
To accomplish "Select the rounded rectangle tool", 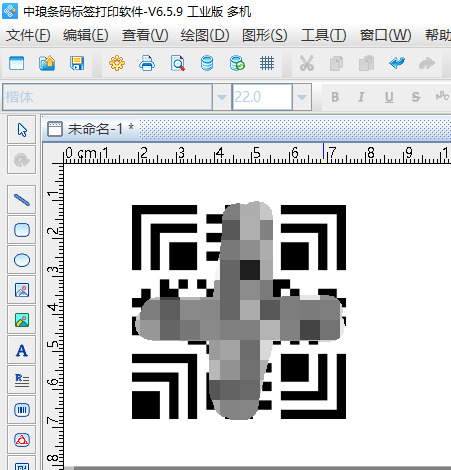I will pyautogui.click(x=22, y=230).
